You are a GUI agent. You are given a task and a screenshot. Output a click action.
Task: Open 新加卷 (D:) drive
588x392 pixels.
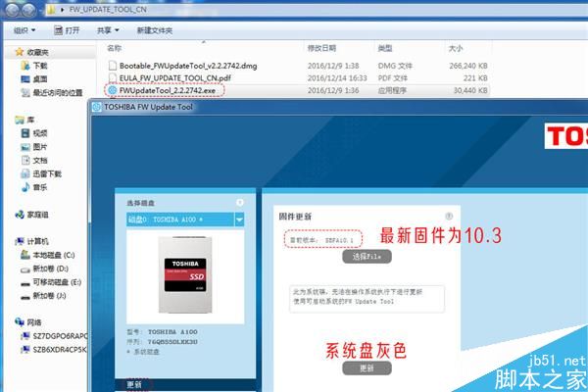45,269
